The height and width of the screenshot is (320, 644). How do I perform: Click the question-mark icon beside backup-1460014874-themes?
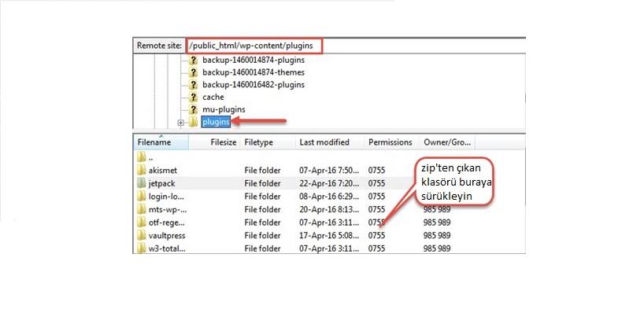pos(193,72)
